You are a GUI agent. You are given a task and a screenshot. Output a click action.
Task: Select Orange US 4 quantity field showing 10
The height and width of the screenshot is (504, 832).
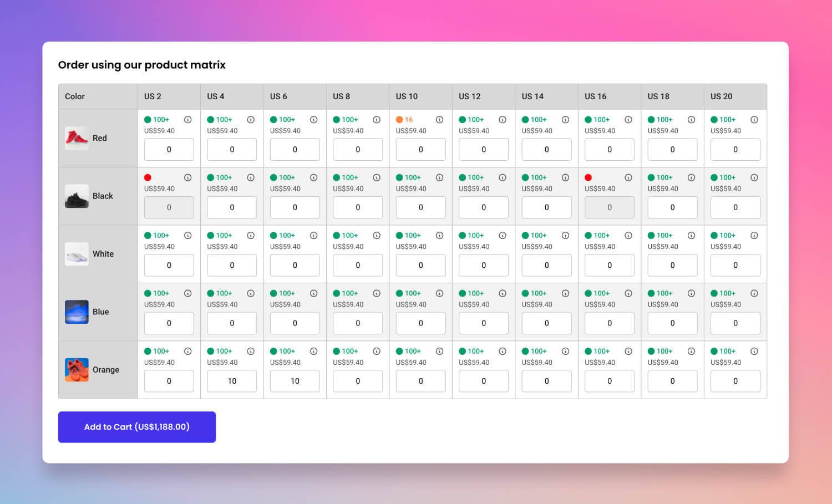232,381
